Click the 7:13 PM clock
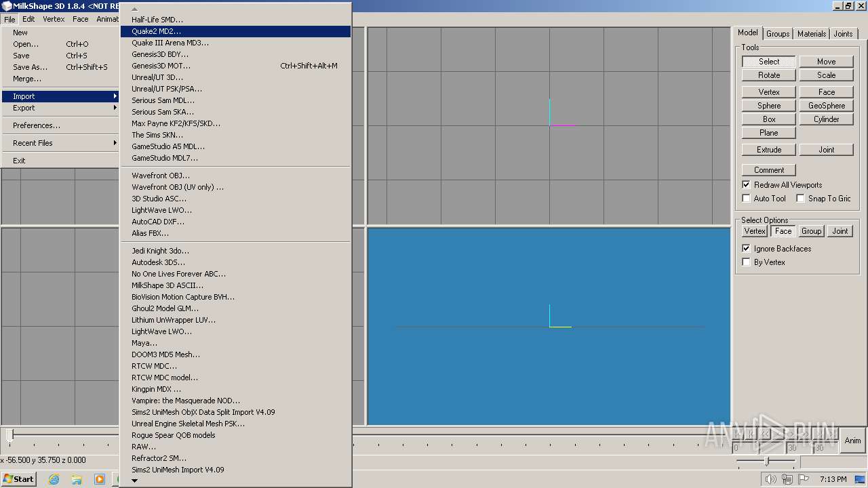Viewport: 868px width, 488px height. tap(833, 479)
